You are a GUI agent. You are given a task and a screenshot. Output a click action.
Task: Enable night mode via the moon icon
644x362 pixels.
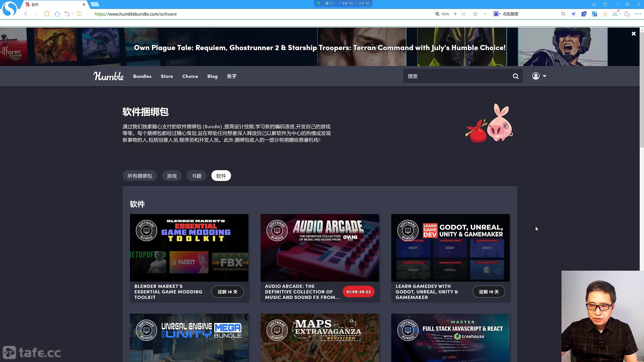tap(627, 14)
